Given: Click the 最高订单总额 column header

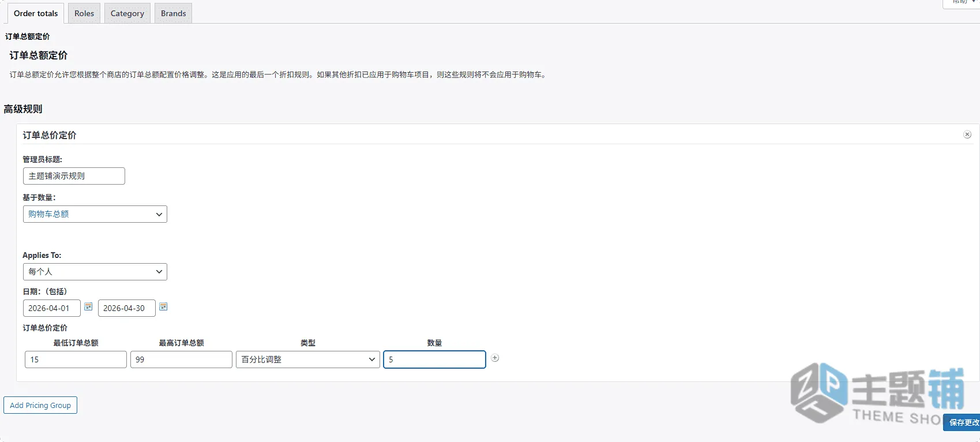Looking at the screenshot, I should pyautogui.click(x=181, y=343).
